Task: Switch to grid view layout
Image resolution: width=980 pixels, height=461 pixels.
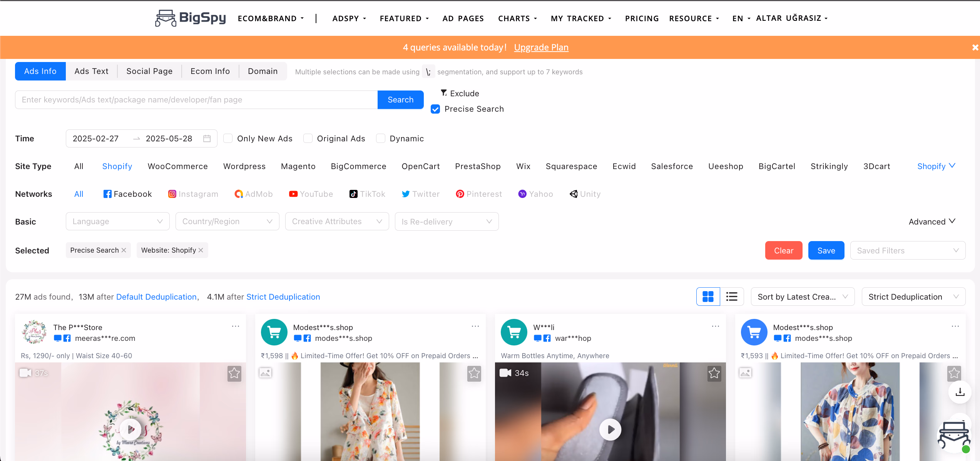Action: (708, 297)
